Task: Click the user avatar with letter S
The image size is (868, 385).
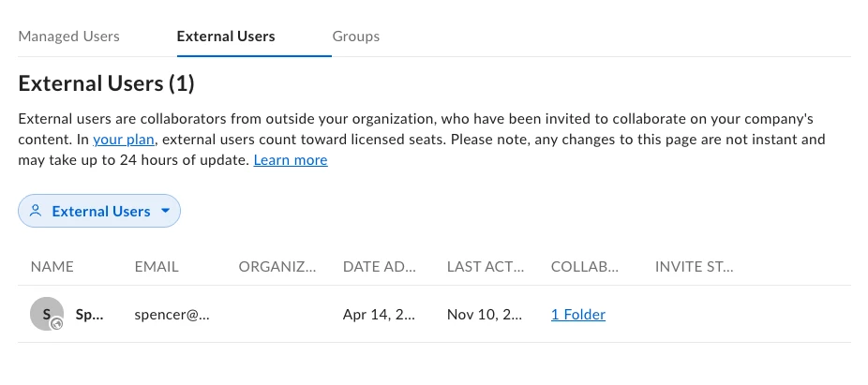Action: (47, 314)
